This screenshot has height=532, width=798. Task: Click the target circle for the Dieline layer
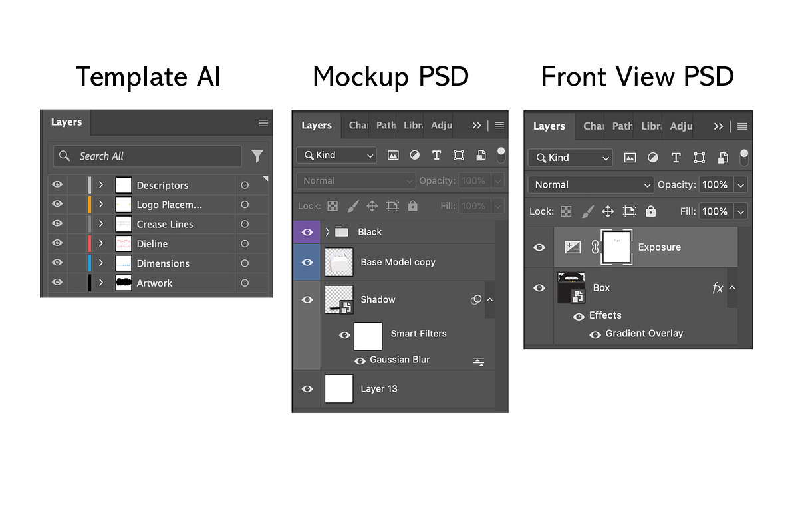(245, 244)
